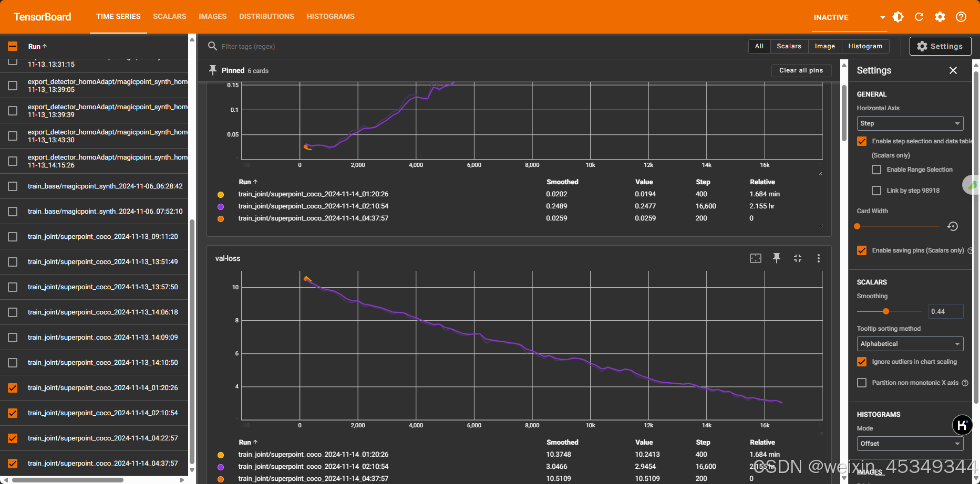980x484 pixels.
Task: Toggle dark mode theme
Action: pyautogui.click(x=898, y=17)
